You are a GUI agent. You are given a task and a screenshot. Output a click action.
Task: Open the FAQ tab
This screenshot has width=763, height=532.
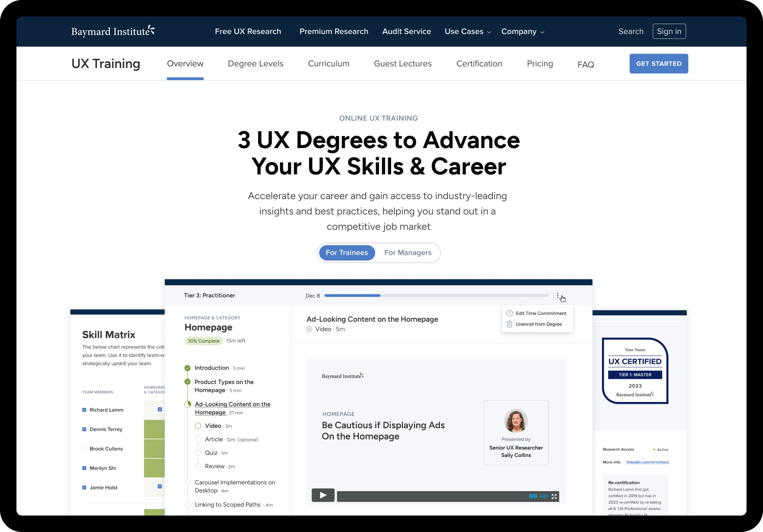point(585,64)
